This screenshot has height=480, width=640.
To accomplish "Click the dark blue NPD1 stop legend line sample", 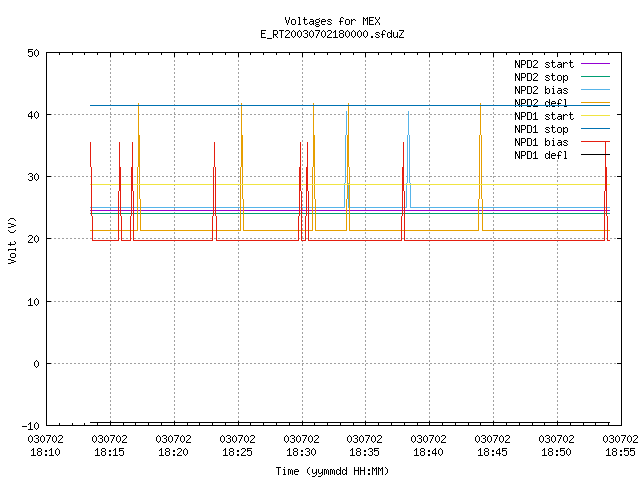I will [x=595, y=129].
